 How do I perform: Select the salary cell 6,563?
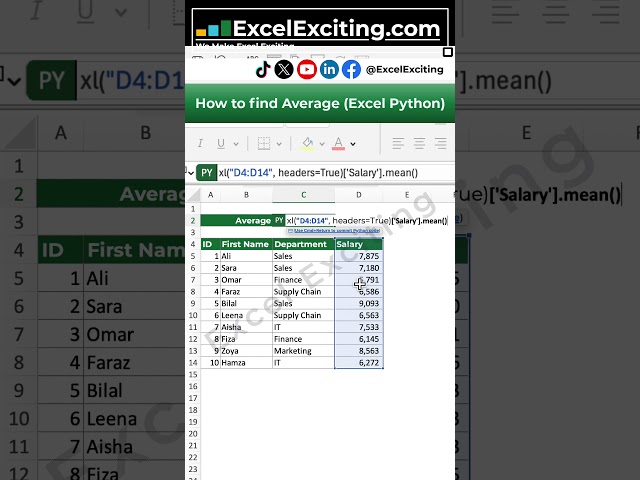[x=359, y=315]
